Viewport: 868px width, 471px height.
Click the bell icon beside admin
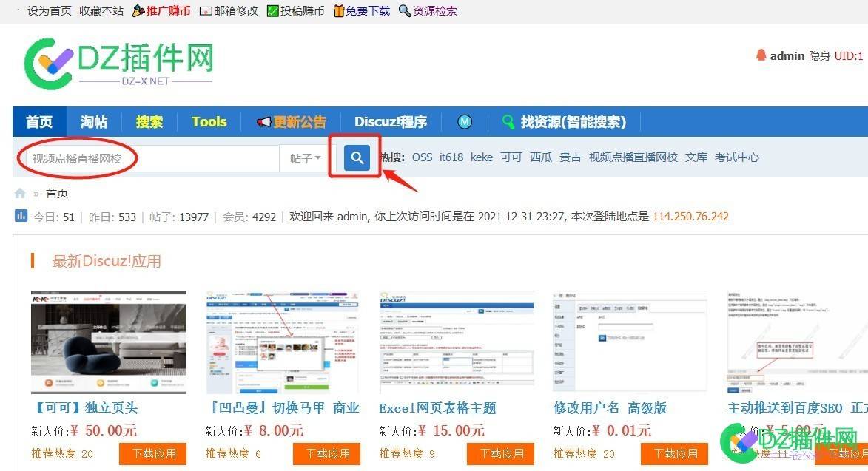pyautogui.click(x=761, y=55)
